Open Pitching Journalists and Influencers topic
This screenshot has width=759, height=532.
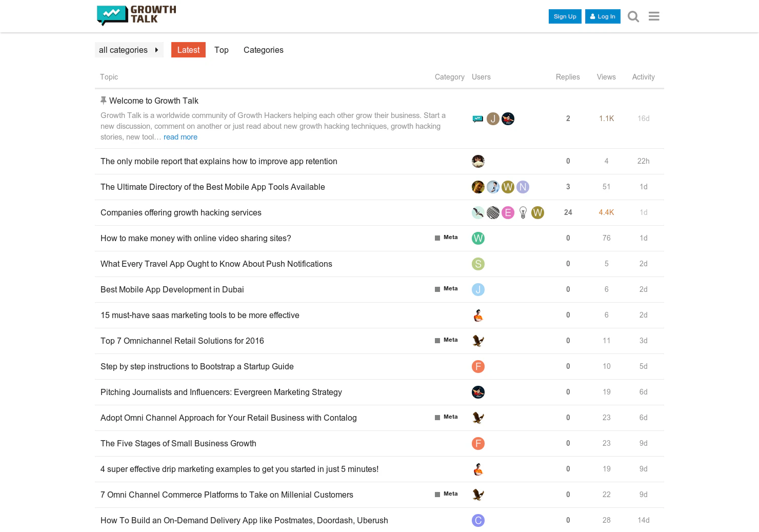coord(221,392)
